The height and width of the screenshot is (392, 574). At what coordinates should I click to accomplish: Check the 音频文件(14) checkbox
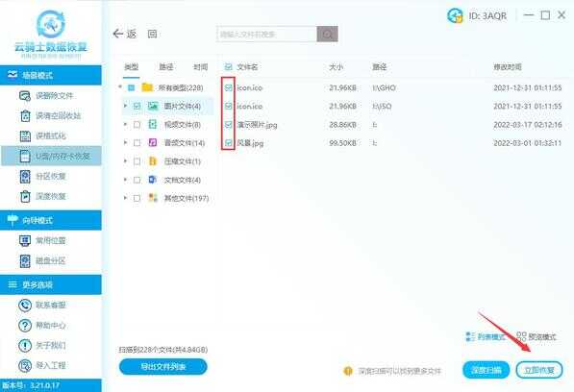(x=137, y=143)
